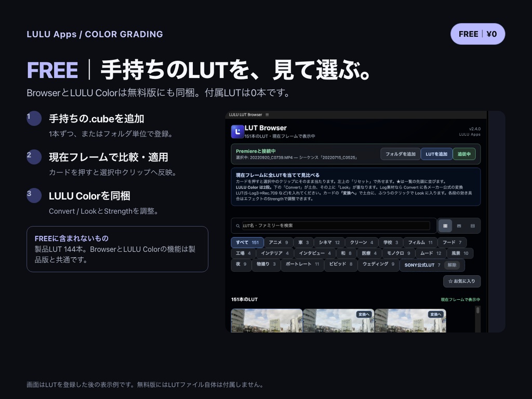This screenshot has height=399, width=532.
Task: Click the '151本のLUT' list heading
Action: coord(244,299)
